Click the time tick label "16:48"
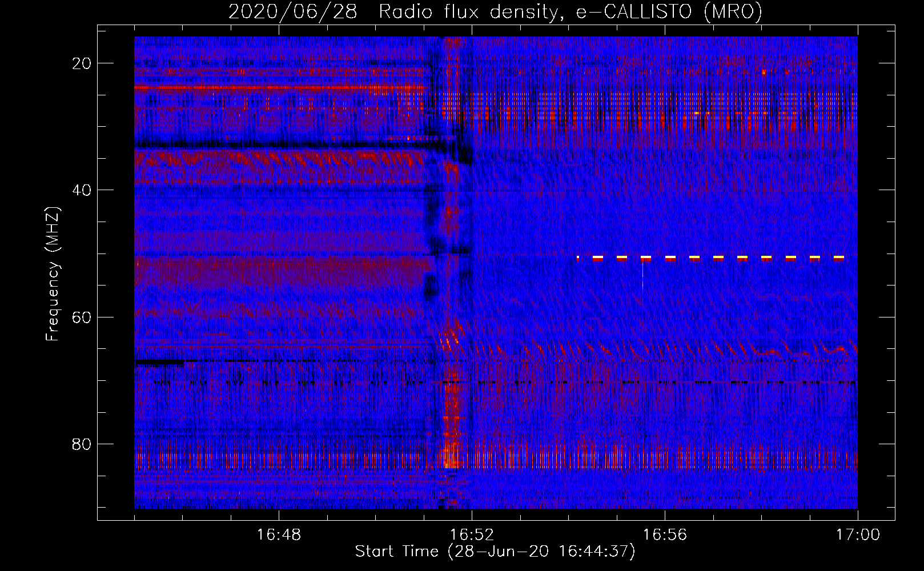This screenshot has width=924, height=571. pos(279,534)
